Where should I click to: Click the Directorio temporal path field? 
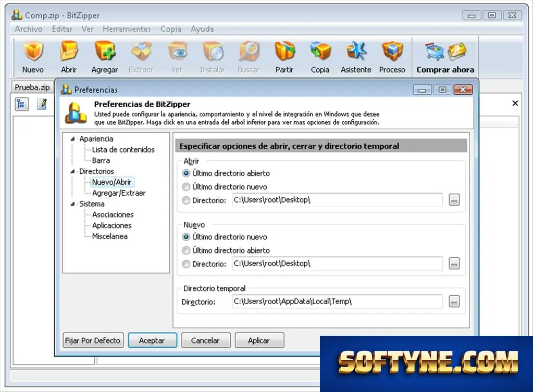pos(337,301)
